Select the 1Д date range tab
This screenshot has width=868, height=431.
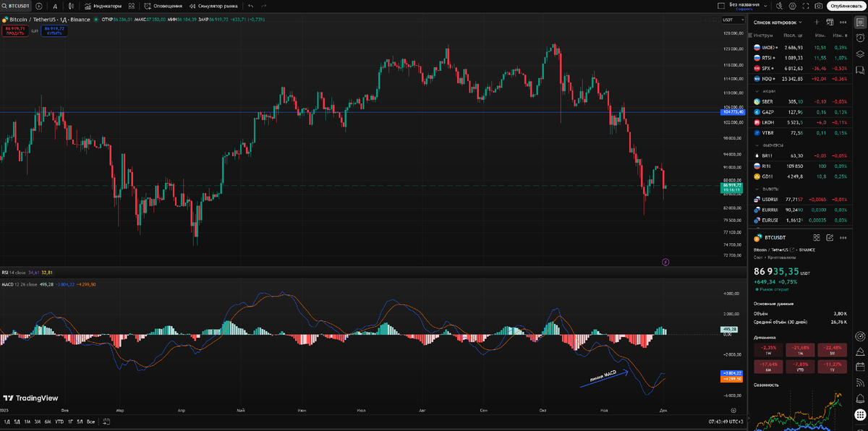[7, 422]
